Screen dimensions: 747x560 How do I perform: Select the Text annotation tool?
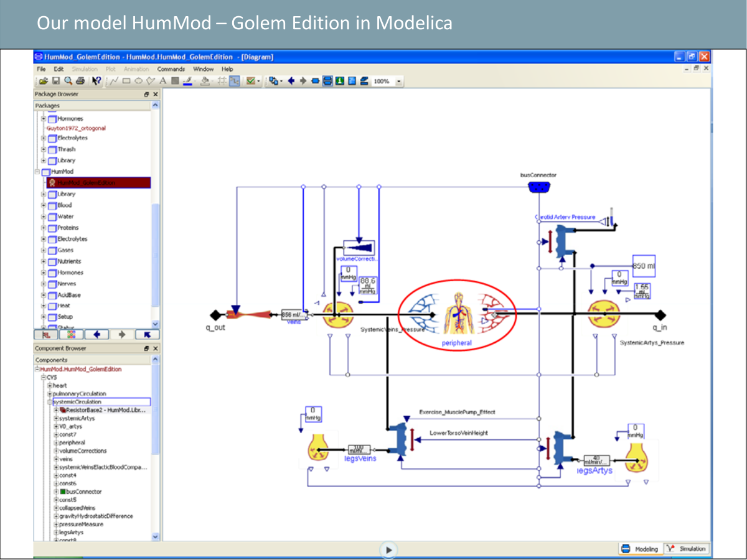[162, 82]
